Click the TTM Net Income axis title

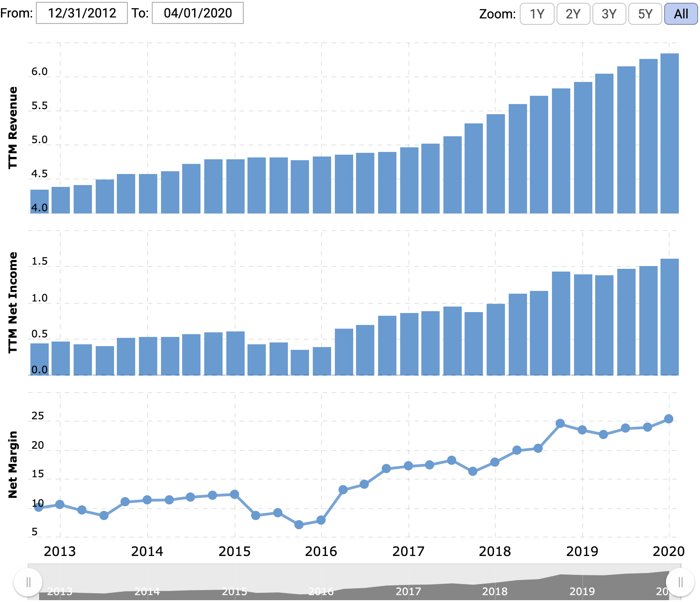[12, 302]
